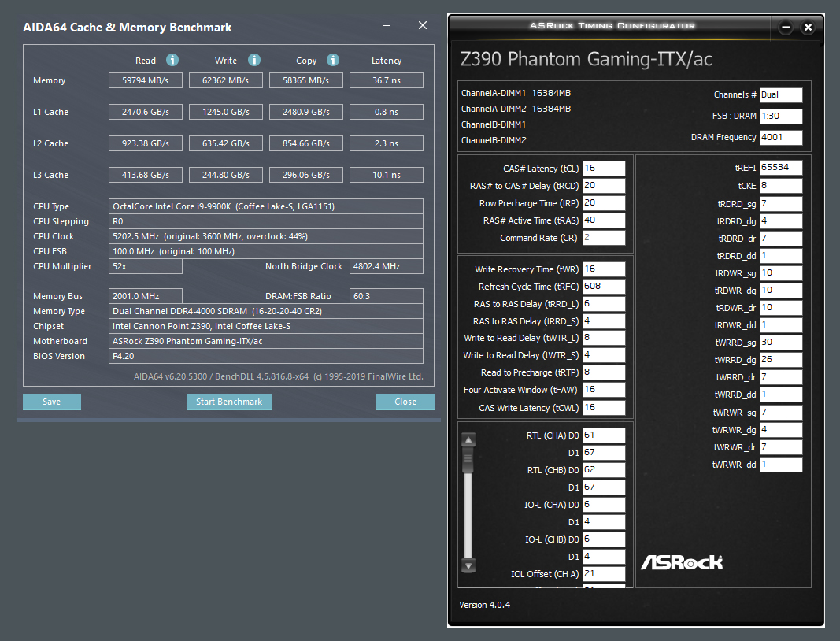Click the CPU Clock value 5202.5 MHz
840x641 pixels.
266,236
